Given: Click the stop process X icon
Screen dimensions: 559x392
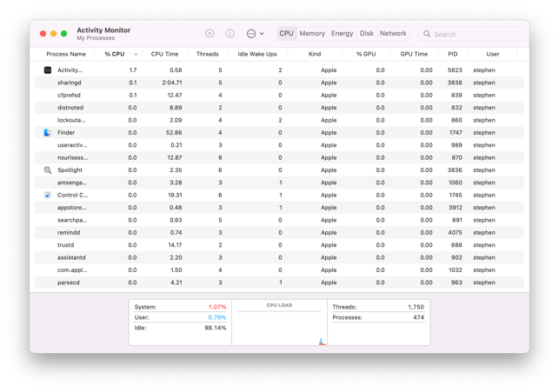Looking at the screenshot, I should (x=210, y=34).
